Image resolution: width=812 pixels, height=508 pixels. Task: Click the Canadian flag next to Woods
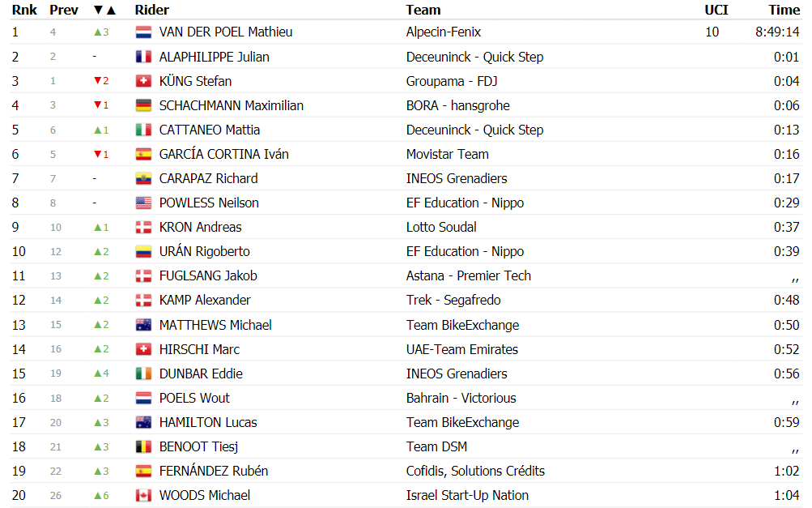click(x=143, y=496)
